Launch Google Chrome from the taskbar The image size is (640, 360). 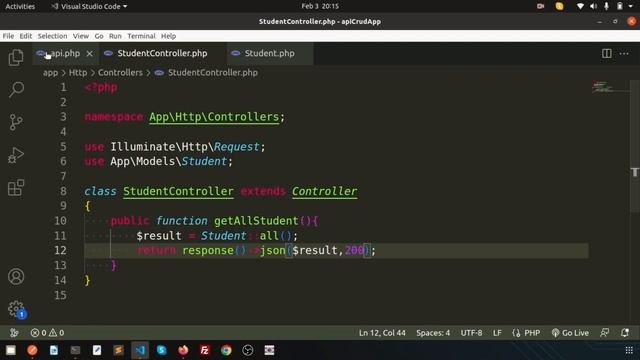click(226, 350)
